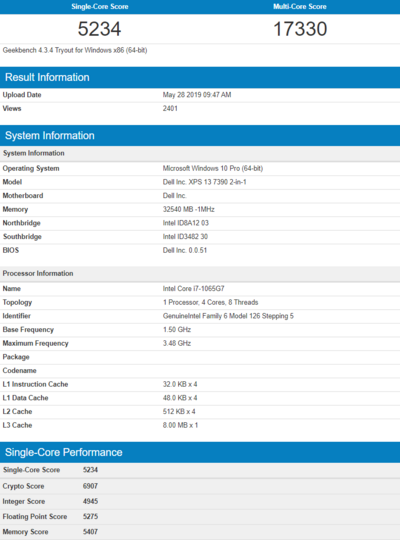Click the Processor Information subheader row
The image size is (400, 540).
point(200,273)
